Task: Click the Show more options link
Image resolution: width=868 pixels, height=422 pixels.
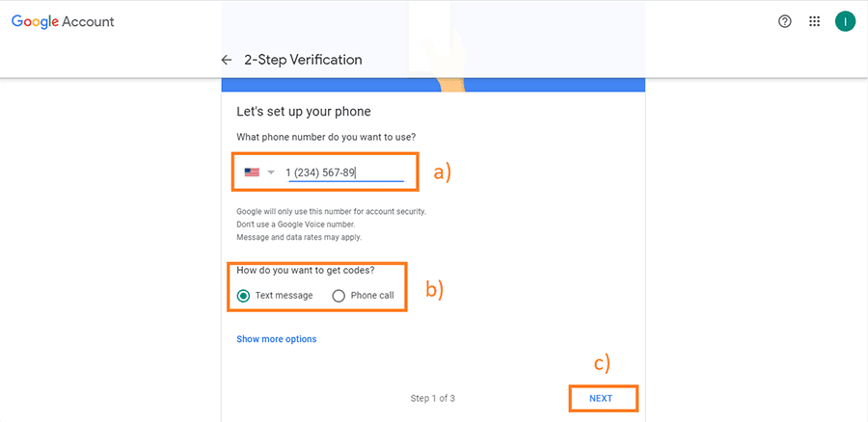Action: 276,339
